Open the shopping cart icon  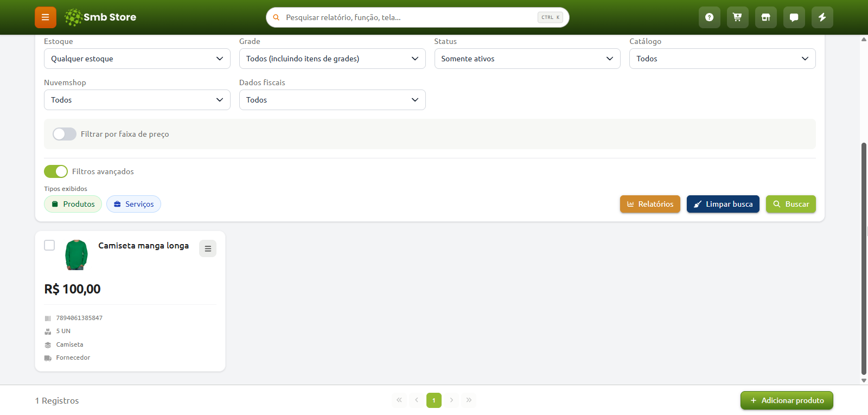(x=738, y=17)
